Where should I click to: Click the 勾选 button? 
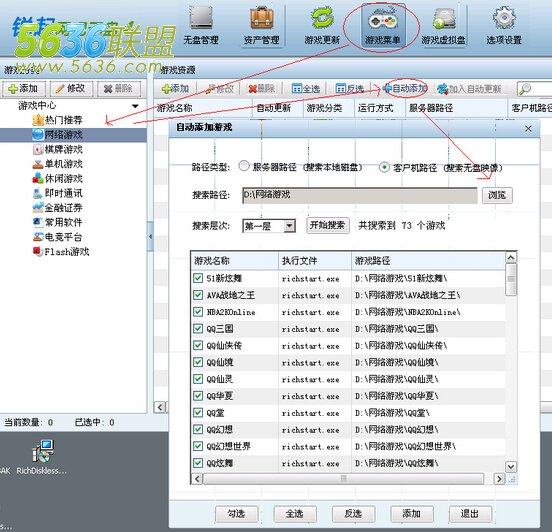click(x=237, y=514)
